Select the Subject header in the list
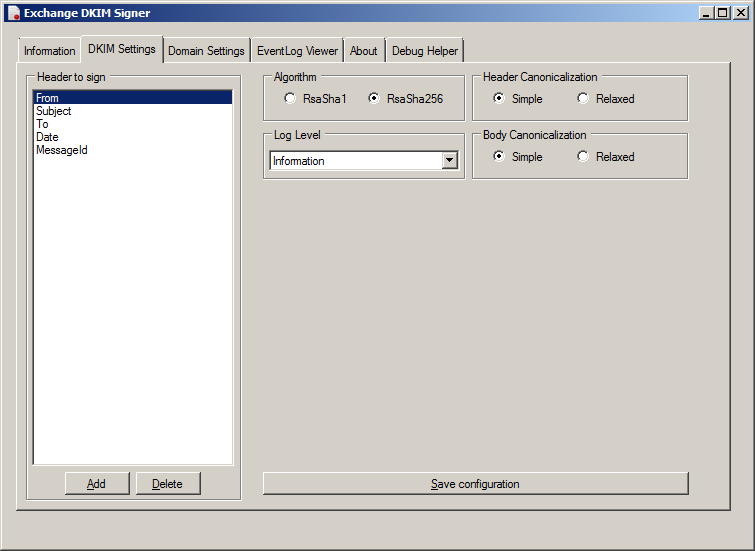This screenshot has width=755, height=551. click(x=133, y=111)
